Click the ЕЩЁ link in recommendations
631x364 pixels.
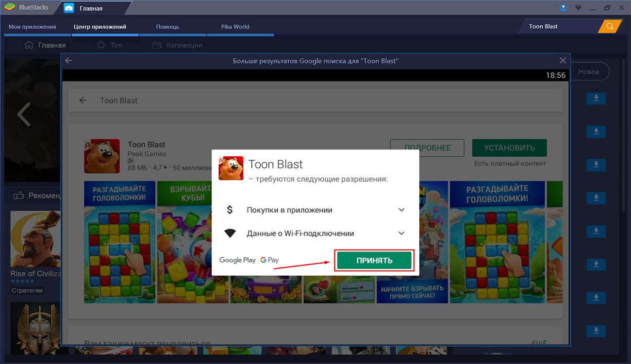(539, 343)
